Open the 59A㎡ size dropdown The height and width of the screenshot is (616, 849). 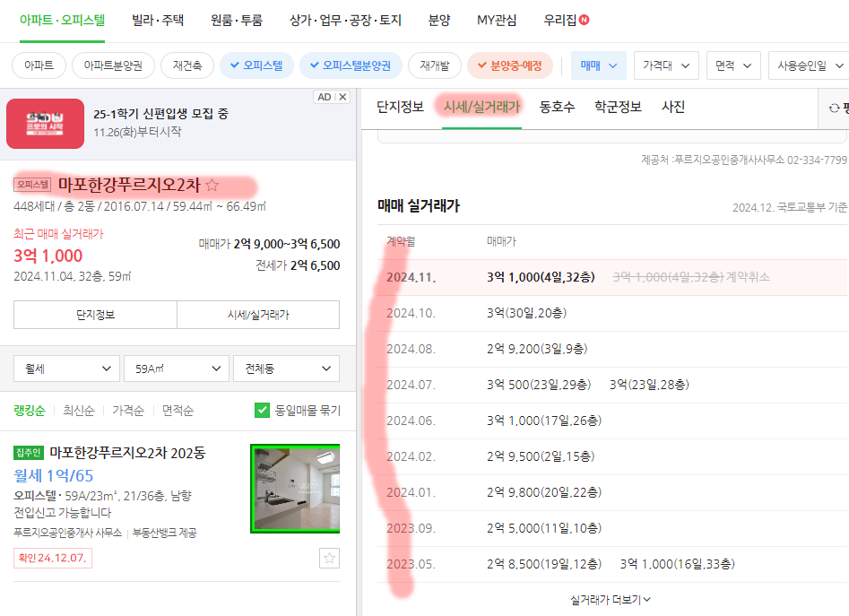tap(177, 369)
